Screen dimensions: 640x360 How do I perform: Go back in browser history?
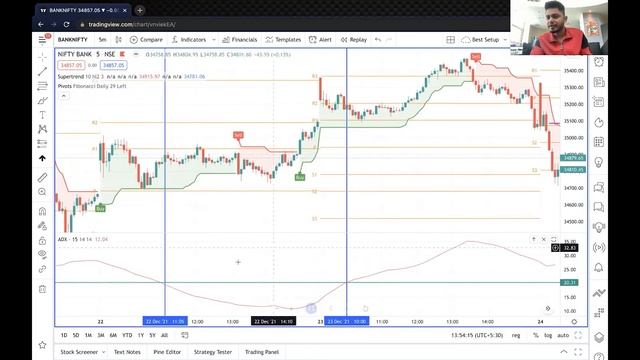pyautogui.click(x=41, y=24)
